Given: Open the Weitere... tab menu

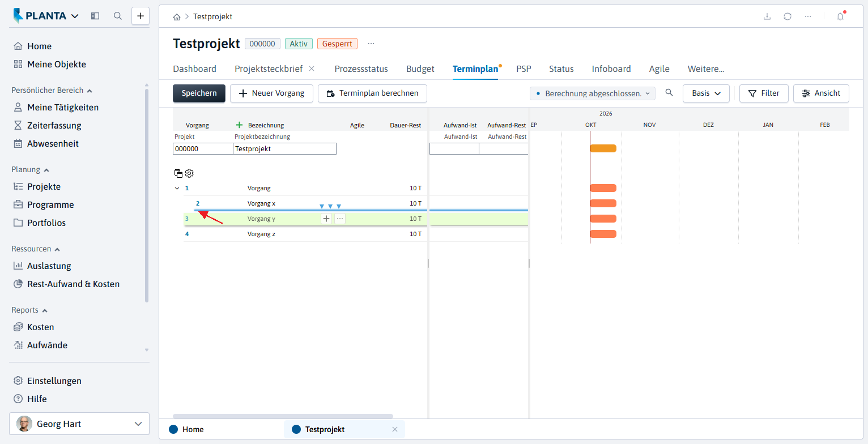Looking at the screenshot, I should click(706, 69).
